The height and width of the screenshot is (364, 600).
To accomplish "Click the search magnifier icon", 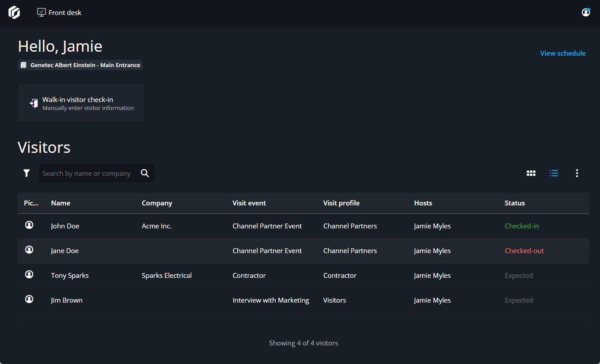I will point(145,173).
